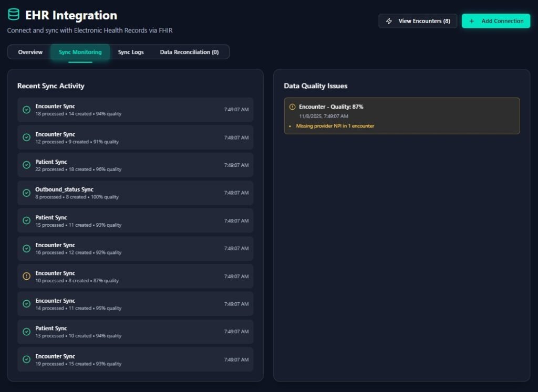538x392 pixels.
Task: Click the database icon beside EHR Integration
Action: pyautogui.click(x=14, y=15)
